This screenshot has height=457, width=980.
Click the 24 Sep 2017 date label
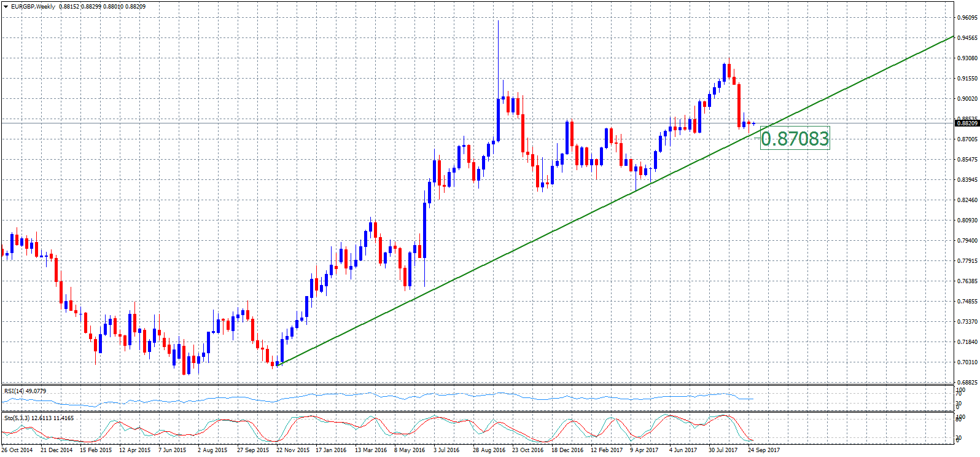coord(764,450)
